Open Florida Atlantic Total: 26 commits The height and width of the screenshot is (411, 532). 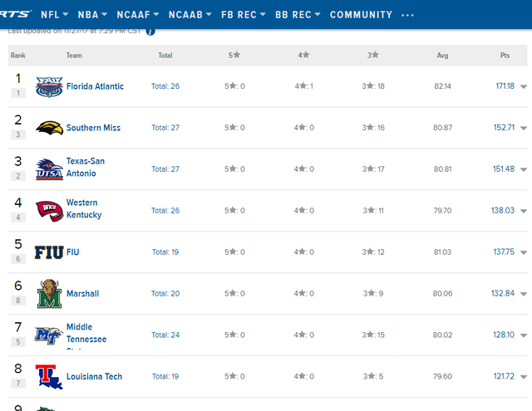pyautogui.click(x=165, y=86)
